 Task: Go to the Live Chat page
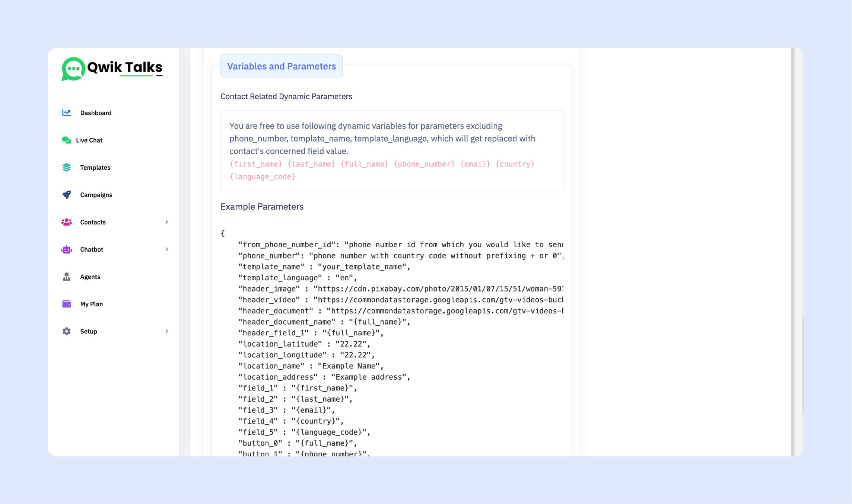pyautogui.click(x=89, y=140)
